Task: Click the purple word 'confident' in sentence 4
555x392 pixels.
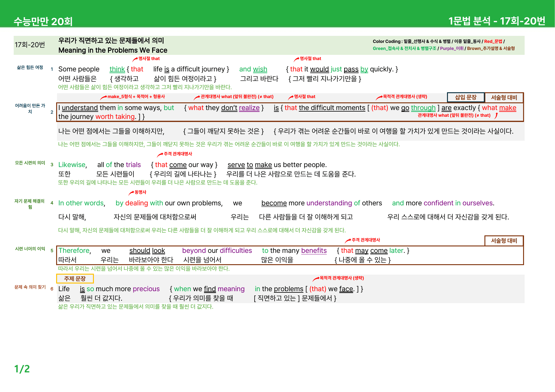Action: tap(438, 203)
